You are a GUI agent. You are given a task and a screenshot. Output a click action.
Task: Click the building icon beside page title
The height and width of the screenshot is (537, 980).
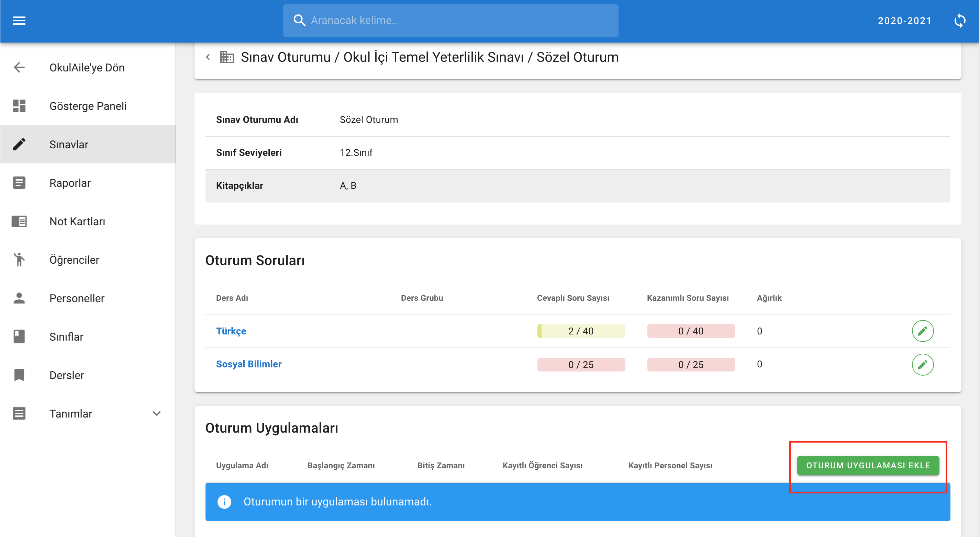[227, 57]
